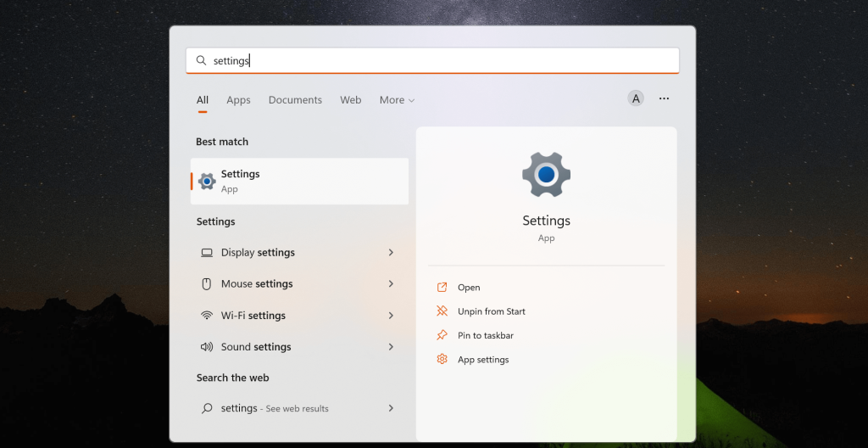Expand Sound settings chevron arrow
Screen dimensions: 868x448
pos(391,347)
